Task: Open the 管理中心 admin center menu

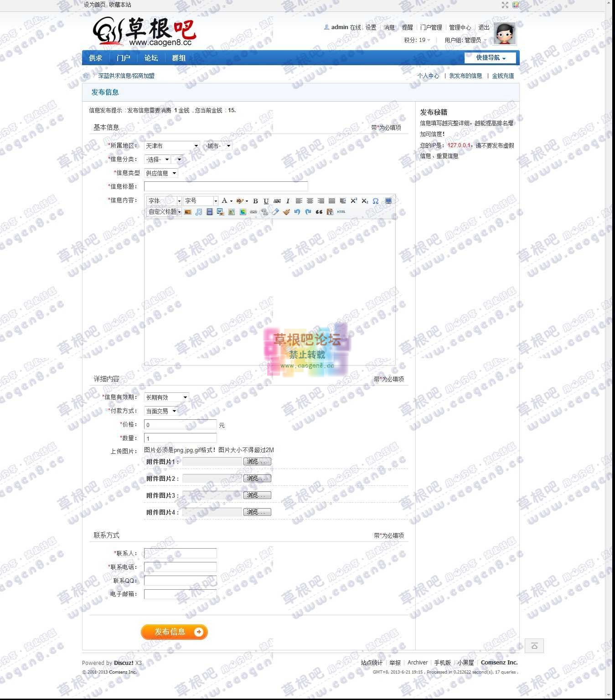Action: coord(460,27)
